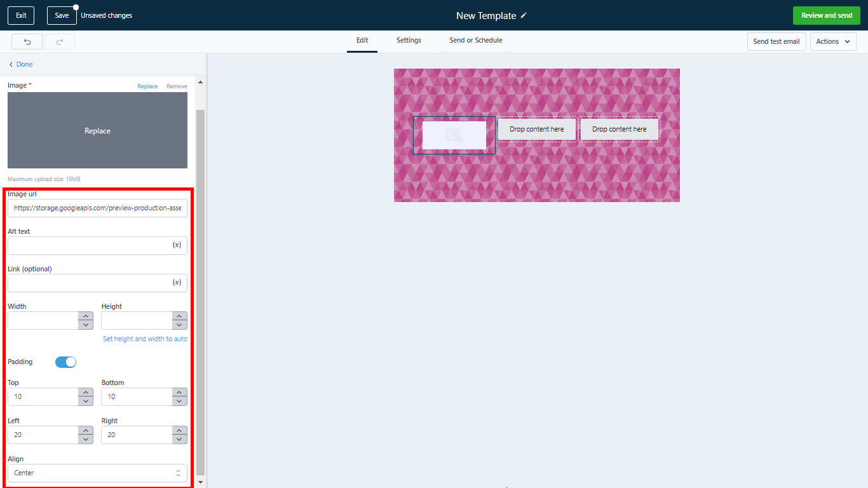The width and height of the screenshot is (868, 488).
Task: Click the Send test email button
Action: coord(776,42)
